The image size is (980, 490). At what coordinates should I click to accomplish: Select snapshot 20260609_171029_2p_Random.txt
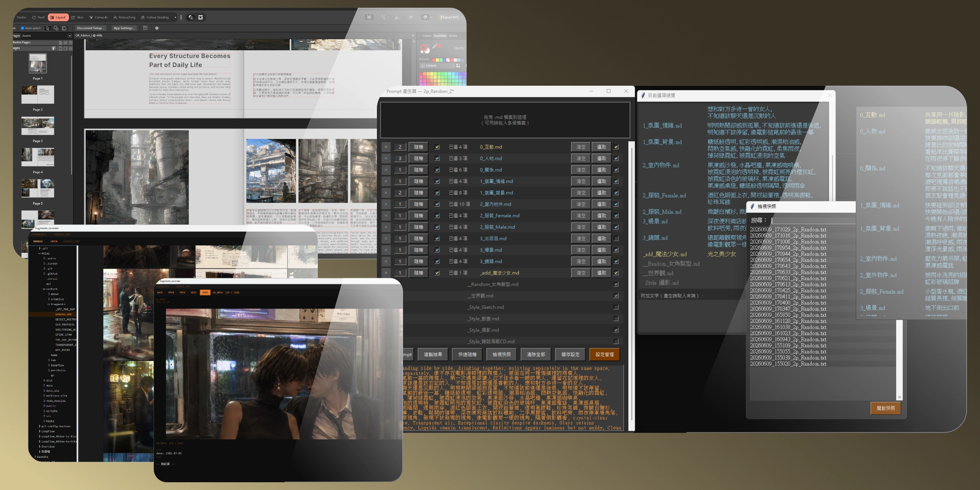[x=788, y=230]
